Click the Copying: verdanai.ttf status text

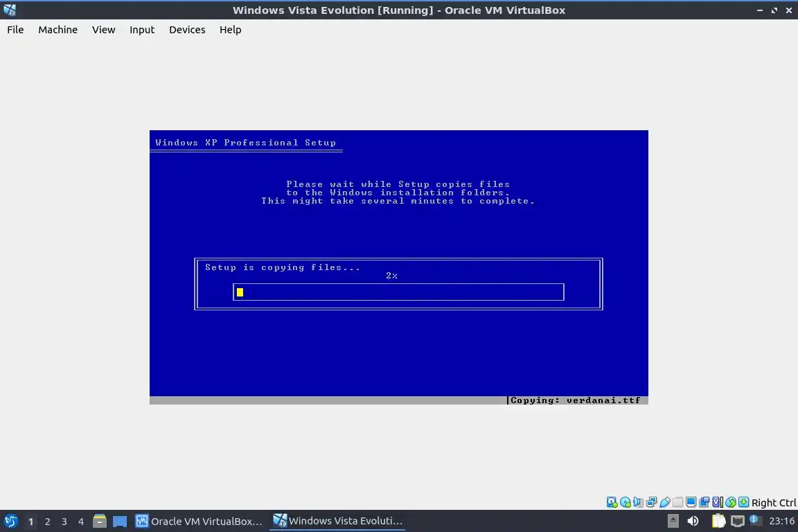click(x=575, y=400)
